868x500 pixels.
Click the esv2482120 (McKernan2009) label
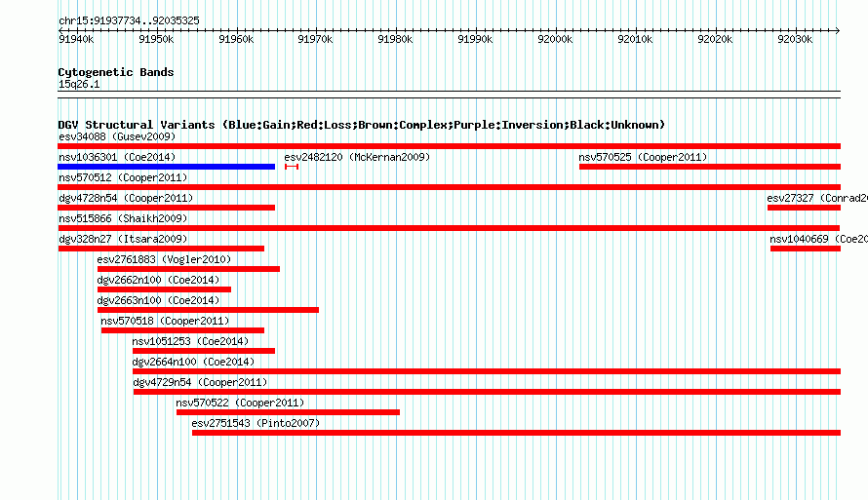pos(357,157)
